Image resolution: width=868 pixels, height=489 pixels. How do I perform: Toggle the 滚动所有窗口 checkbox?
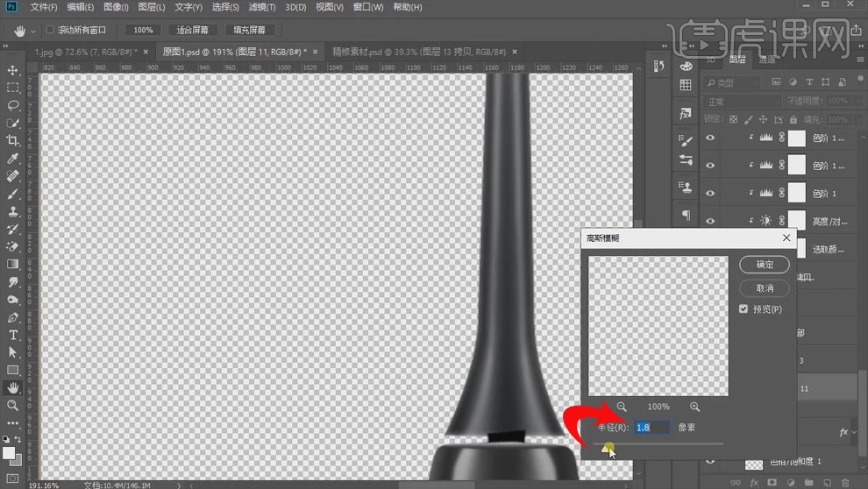click(x=50, y=29)
